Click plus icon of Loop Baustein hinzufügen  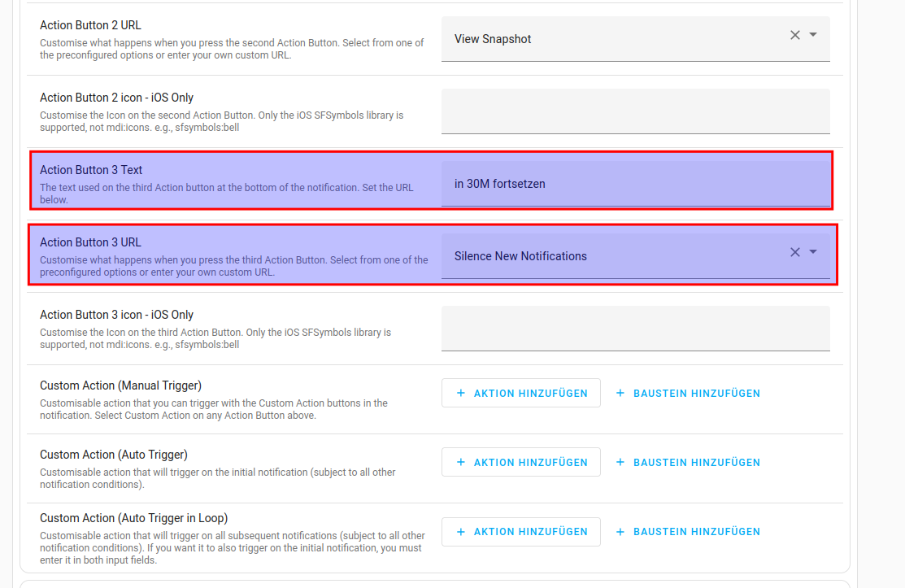[620, 532]
